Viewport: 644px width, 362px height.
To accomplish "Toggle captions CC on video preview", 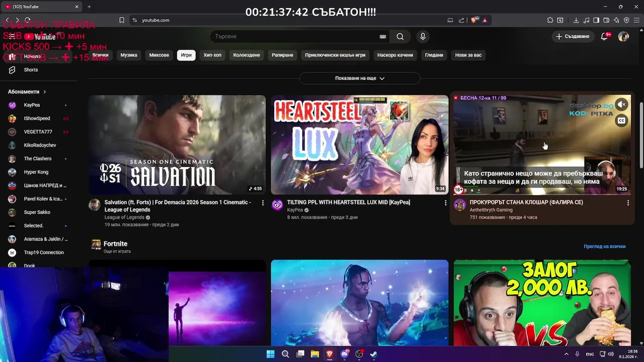I will (x=622, y=121).
